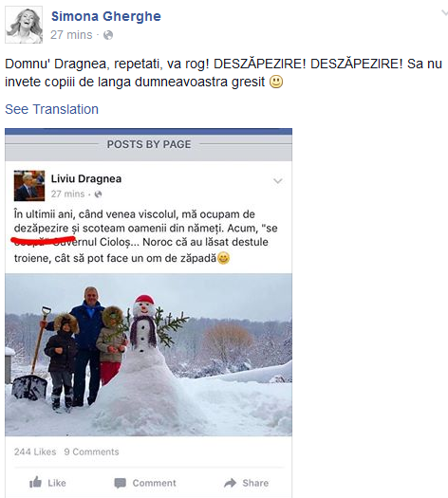Screen dimensions: 448x498
Task: Open the 27 mins timestamp of Simona's post
Action: click(71, 35)
